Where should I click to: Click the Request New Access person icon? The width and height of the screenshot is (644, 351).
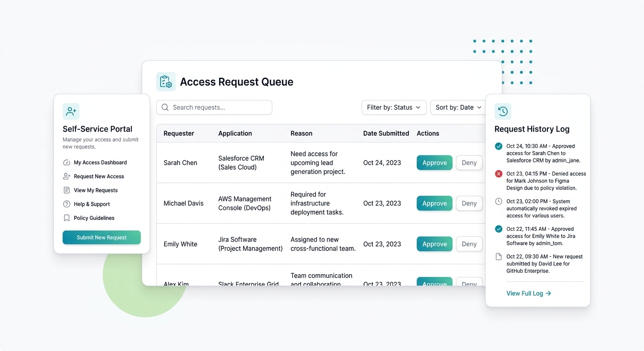tap(66, 176)
